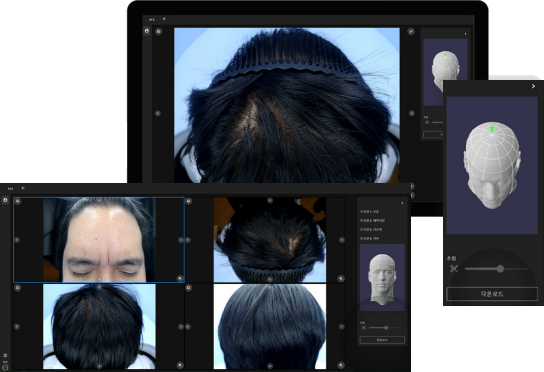
Task: Open the layout grid icon beside the large crown photo
Action: click(x=159, y=31)
